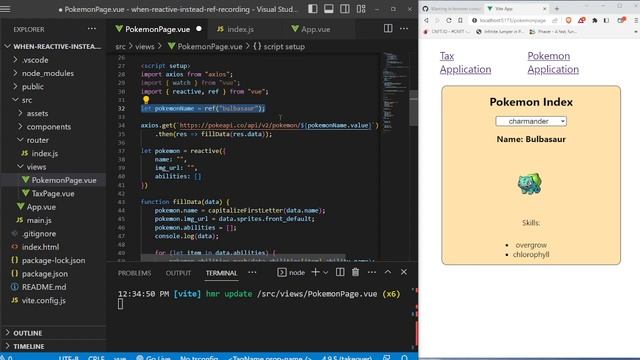Open .gitignore file
The width and height of the screenshot is (640, 360).
pos(53,234)
